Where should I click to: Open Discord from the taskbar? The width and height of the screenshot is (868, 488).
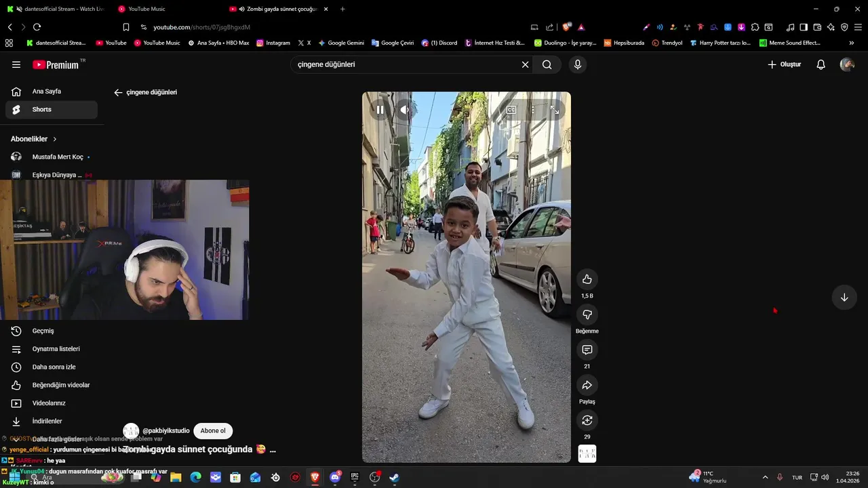click(x=335, y=477)
